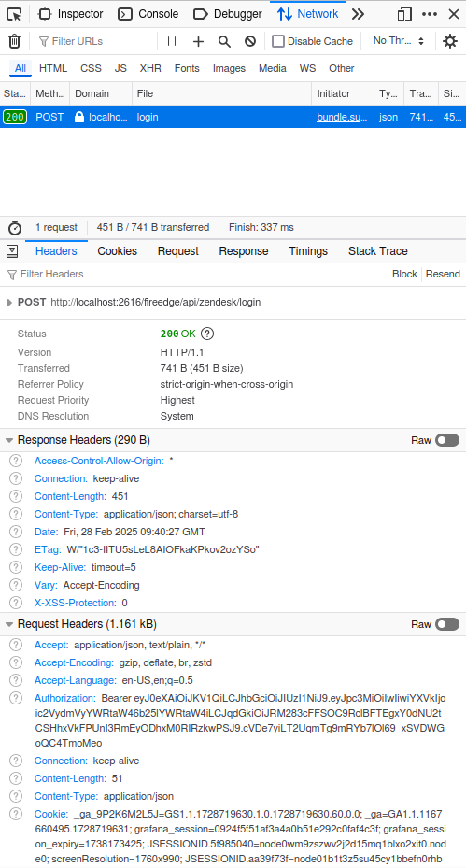Image resolution: width=466 pixels, height=868 pixels.
Task: Open help for Accept-Encoding header
Action: [16, 662]
